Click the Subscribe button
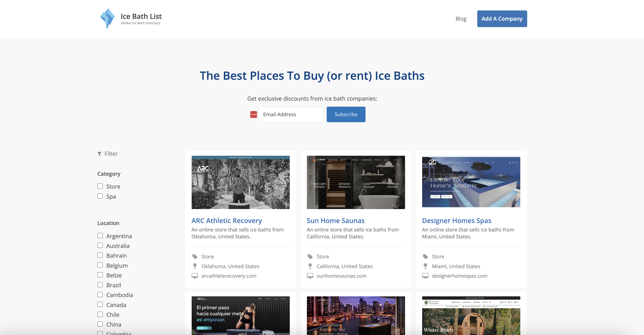644x335 pixels. 346,114
